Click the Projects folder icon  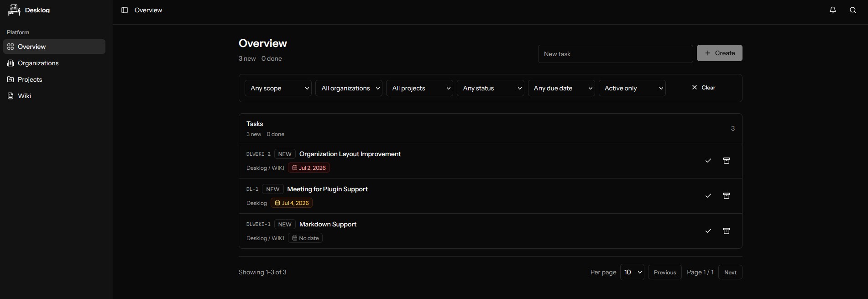[x=10, y=79]
